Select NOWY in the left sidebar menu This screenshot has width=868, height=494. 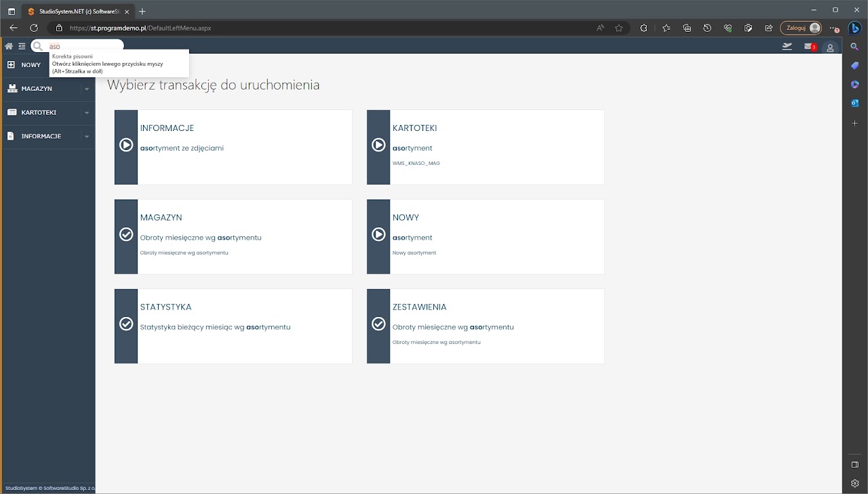pyautogui.click(x=31, y=65)
